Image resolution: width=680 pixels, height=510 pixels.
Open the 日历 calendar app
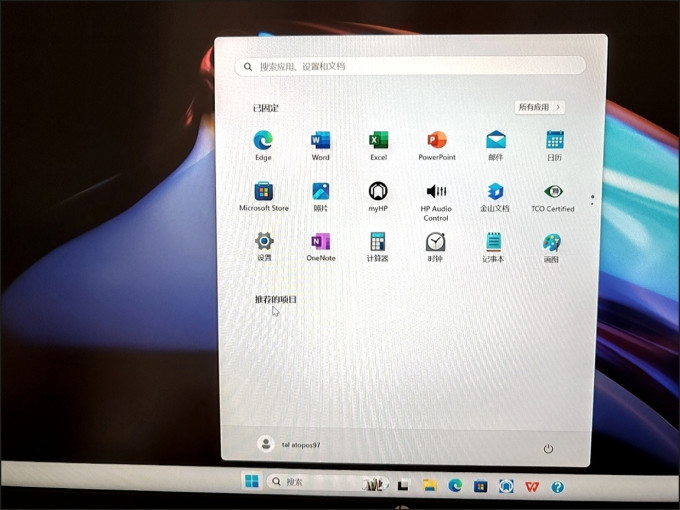pyautogui.click(x=555, y=146)
